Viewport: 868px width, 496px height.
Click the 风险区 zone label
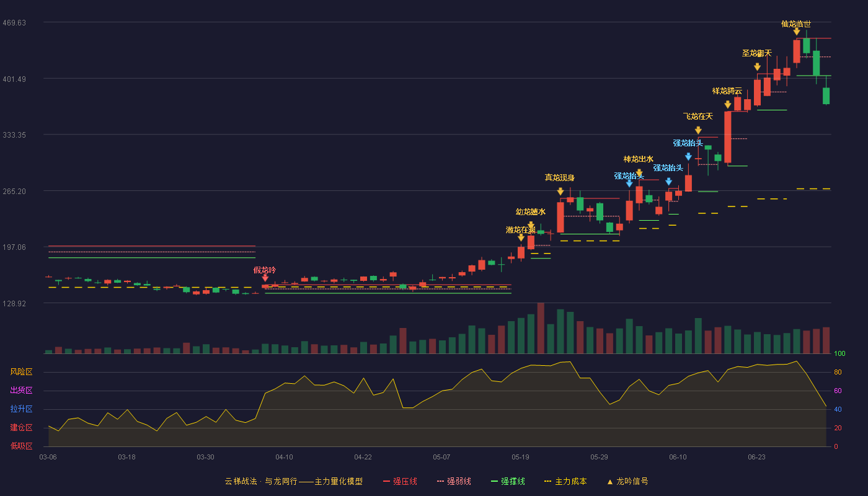[21, 372]
